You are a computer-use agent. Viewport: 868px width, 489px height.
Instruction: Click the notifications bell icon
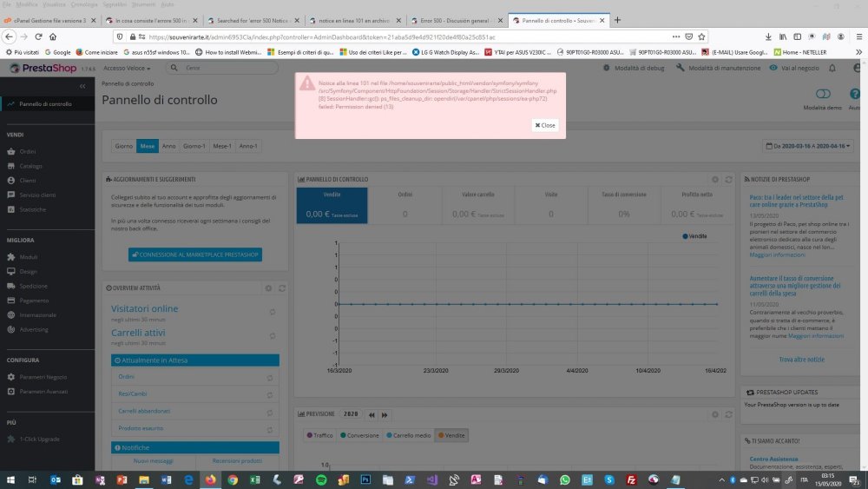(x=832, y=68)
